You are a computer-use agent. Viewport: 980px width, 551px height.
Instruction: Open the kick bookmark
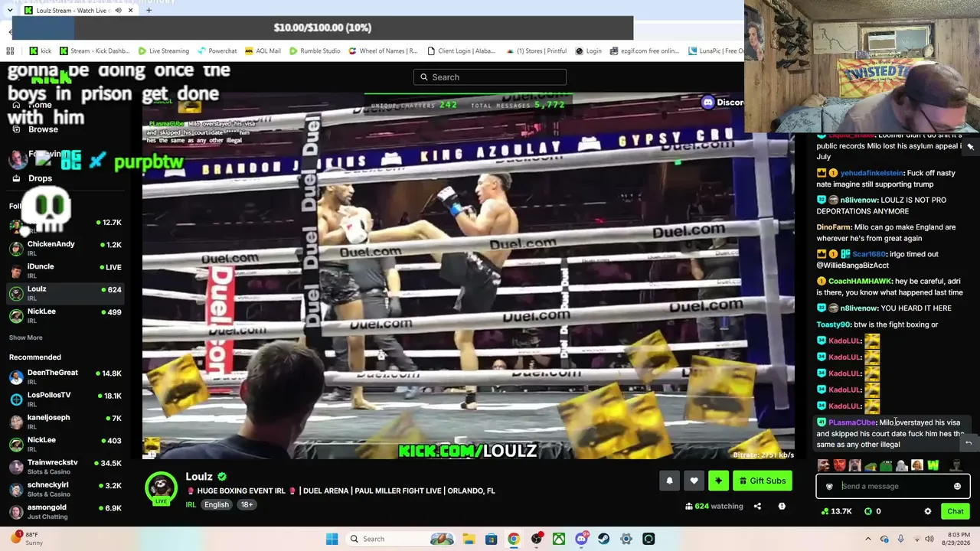(41, 51)
